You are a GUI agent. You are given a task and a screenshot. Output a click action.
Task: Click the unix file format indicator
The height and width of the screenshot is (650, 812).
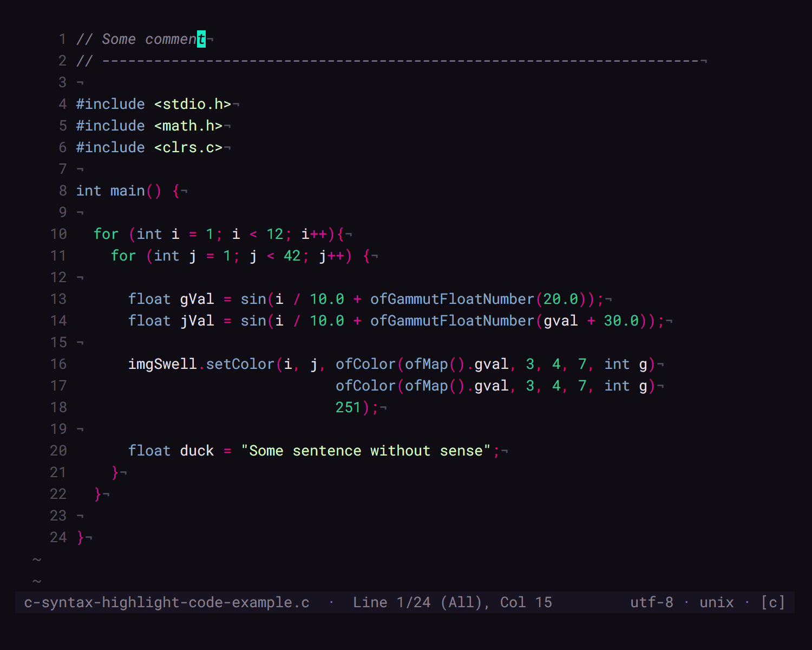(716, 602)
